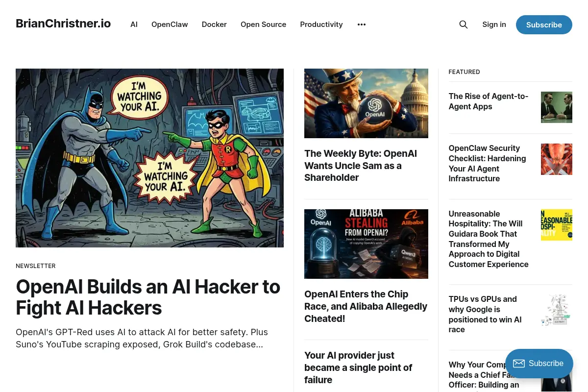Visit the Productivity nav section
588x392 pixels.
point(321,24)
